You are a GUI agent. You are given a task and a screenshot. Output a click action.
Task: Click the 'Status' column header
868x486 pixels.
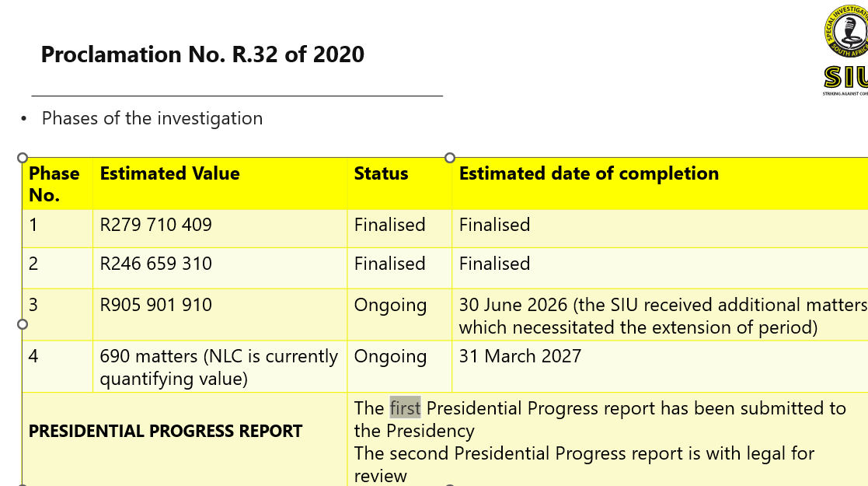click(381, 174)
